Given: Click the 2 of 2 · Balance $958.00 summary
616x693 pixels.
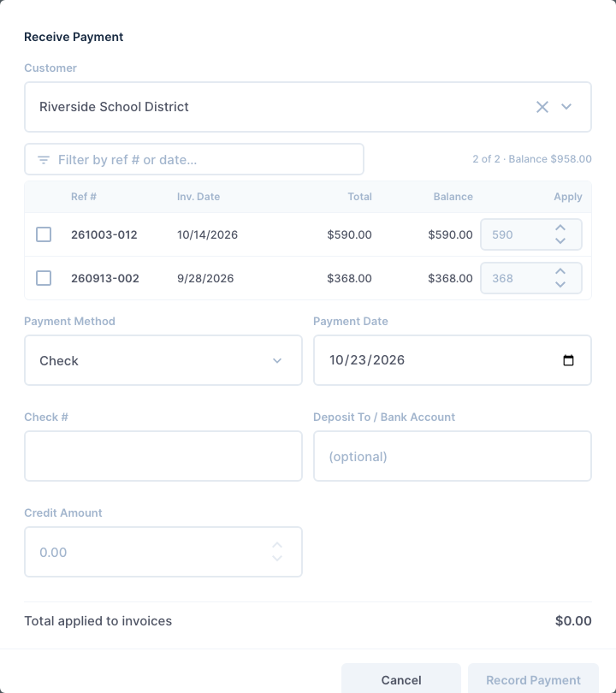Looking at the screenshot, I should tap(532, 159).
